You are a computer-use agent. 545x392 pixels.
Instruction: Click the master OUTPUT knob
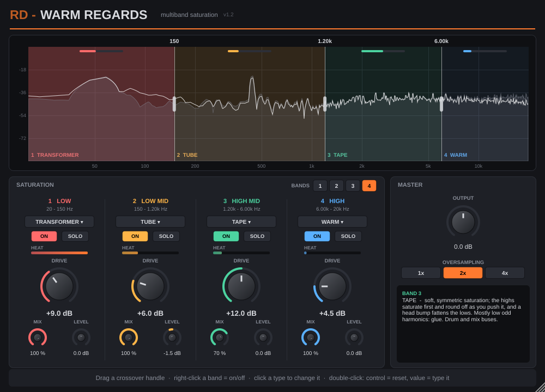coord(463,222)
